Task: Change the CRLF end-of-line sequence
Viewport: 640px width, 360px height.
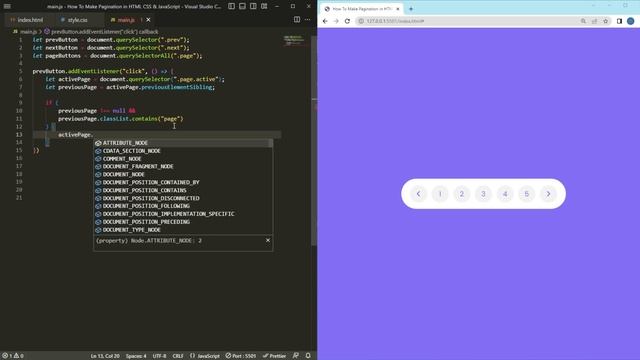Action: tap(178, 356)
